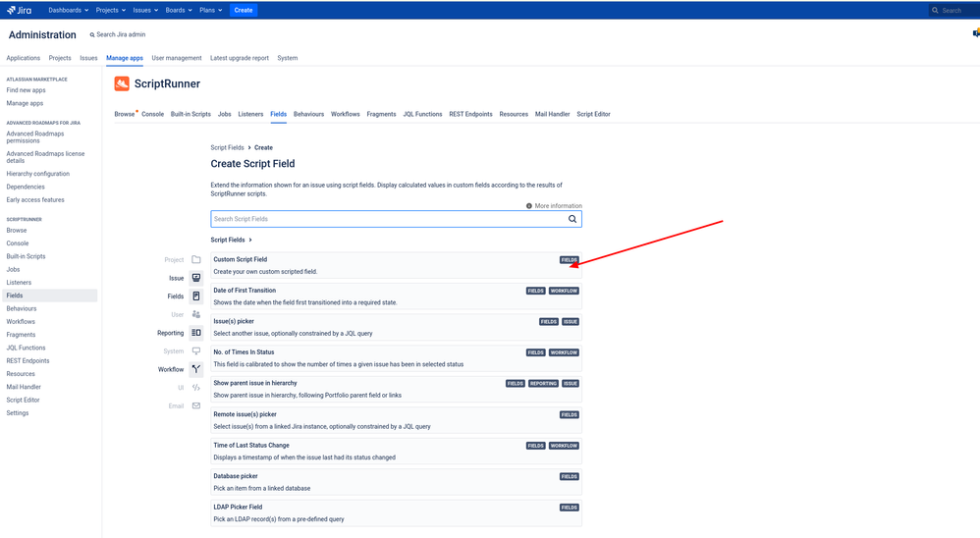Click the Jira logo

20,10
